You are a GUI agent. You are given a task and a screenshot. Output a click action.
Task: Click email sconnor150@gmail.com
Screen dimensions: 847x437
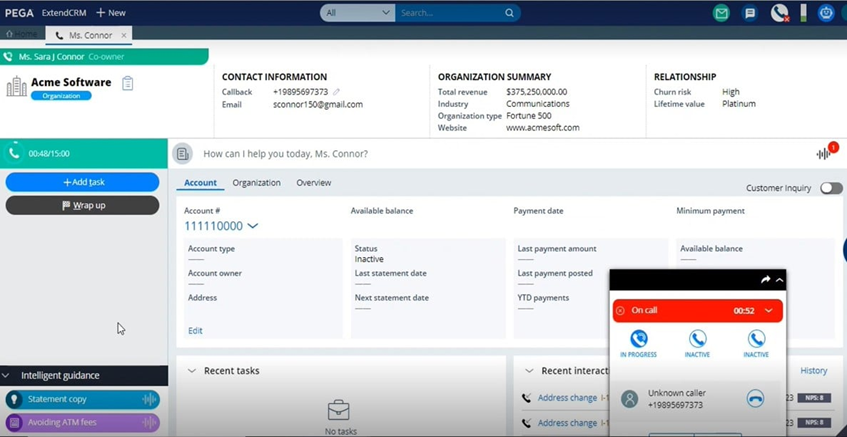[x=318, y=104]
